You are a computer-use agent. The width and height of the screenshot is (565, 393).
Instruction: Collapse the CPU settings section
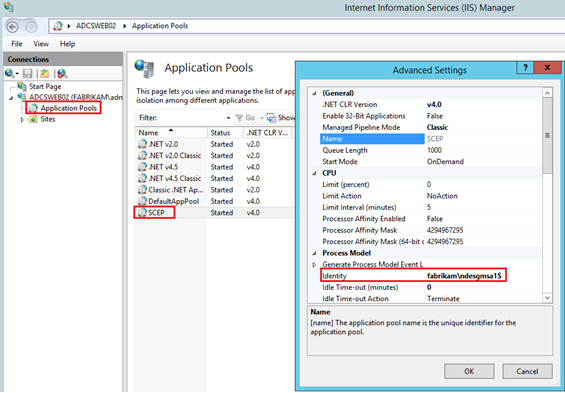tap(314, 173)
